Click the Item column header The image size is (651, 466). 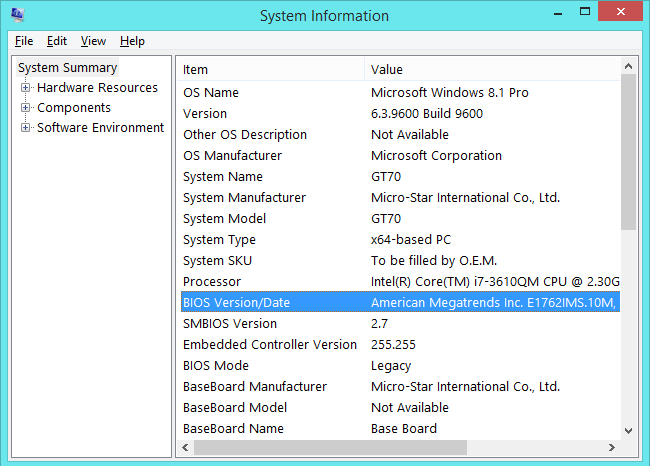coord(272,69)
